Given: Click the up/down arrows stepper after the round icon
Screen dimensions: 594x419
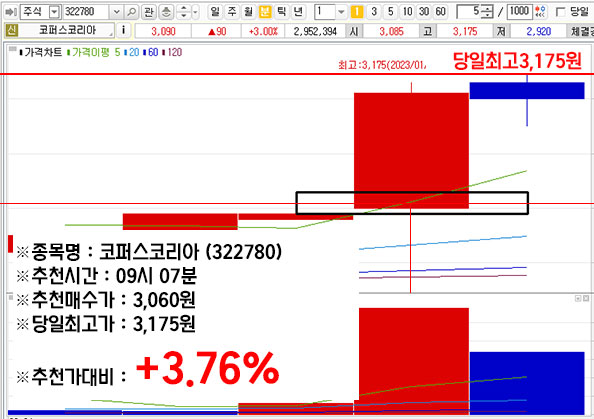Looking at the screenshot, I should tap(184, 12).
